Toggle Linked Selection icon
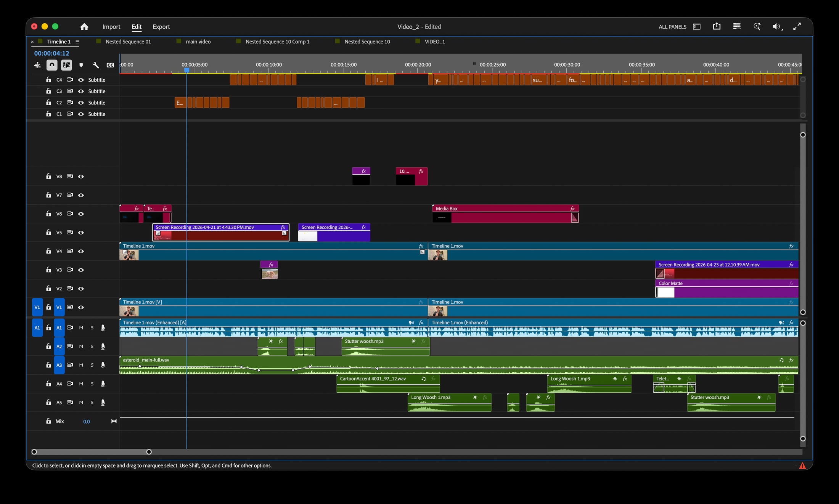839x504 pixels. pos(66,65)
